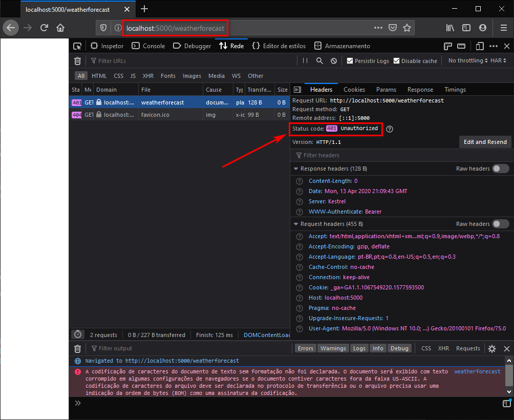Open the Console tab in DevTools
514x420 pixels.
[148, 46]
